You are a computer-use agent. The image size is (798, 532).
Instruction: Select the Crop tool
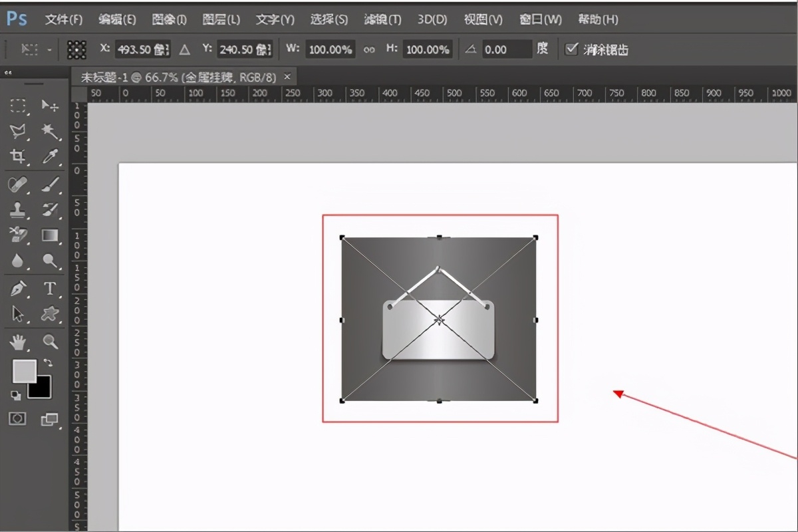click(18, 157)
